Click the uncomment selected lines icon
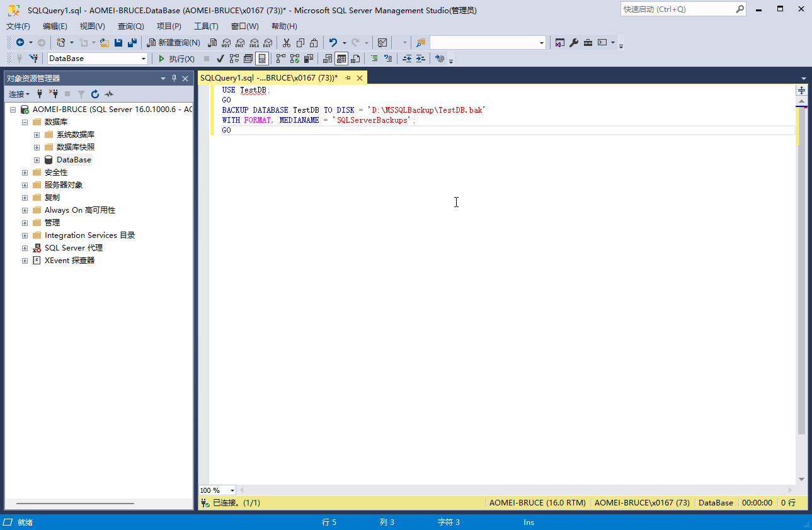The width and height of the screenshot is (812, 530). tap(388, 59)
